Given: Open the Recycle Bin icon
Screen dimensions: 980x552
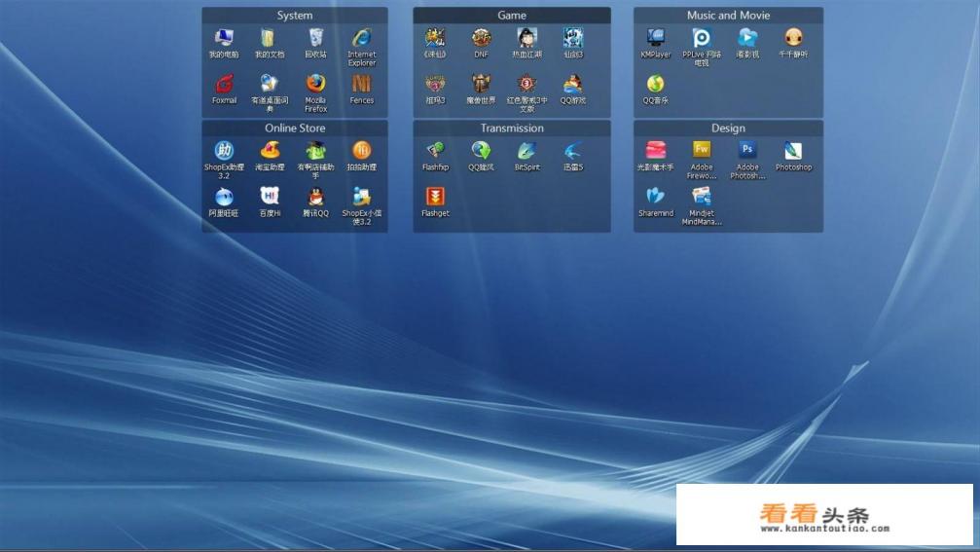Looking at the screenshot, I should pos(315,39).
